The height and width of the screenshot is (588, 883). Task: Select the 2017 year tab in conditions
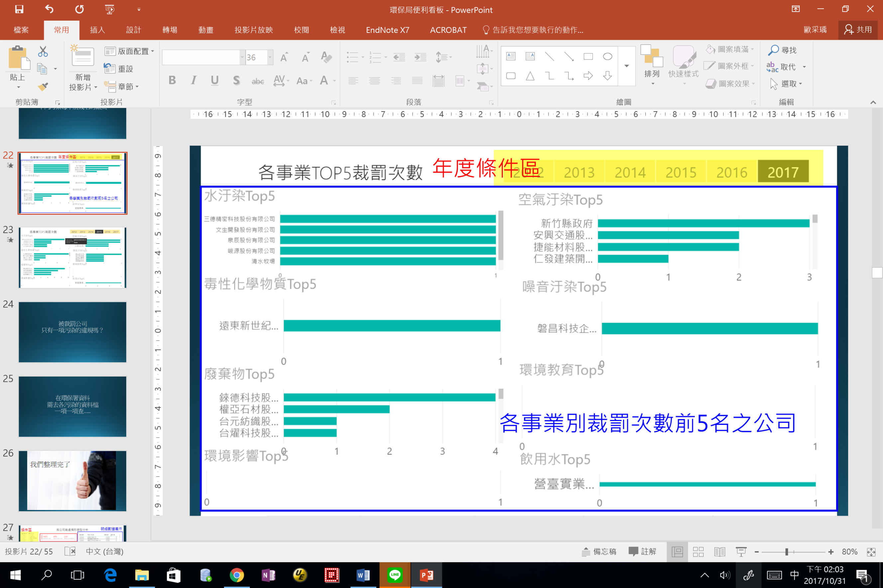pyautogui.click(x=783, y=172)
